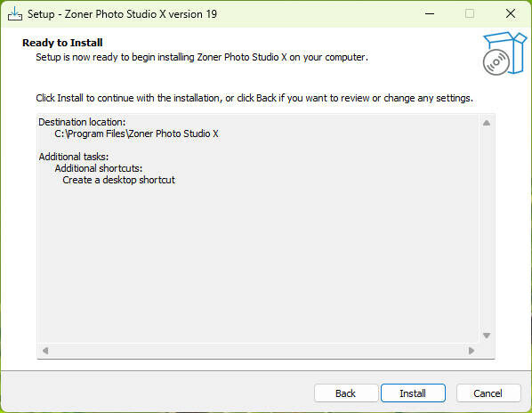Start installation with the Install button
The image size is (532, 413).
(413, 393)
